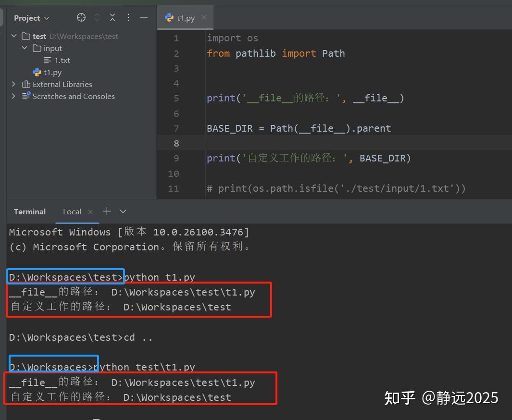Click the Scratches and Consoles icon

(26, 96)
